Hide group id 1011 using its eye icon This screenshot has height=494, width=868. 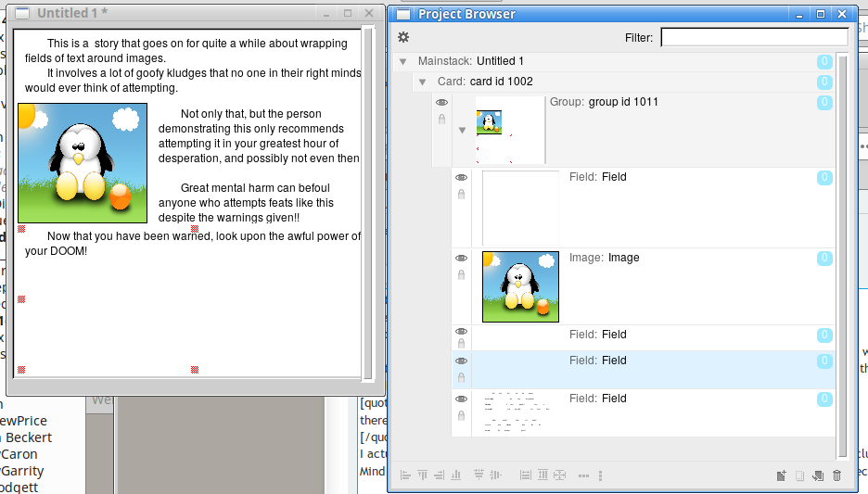pyautogui.click(x=441, y=102)
